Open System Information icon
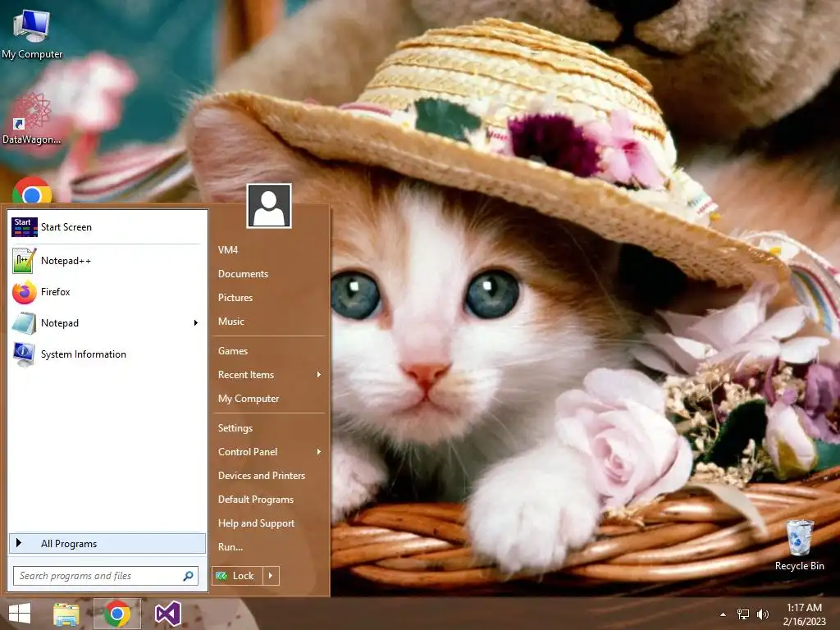 [24, 354]
